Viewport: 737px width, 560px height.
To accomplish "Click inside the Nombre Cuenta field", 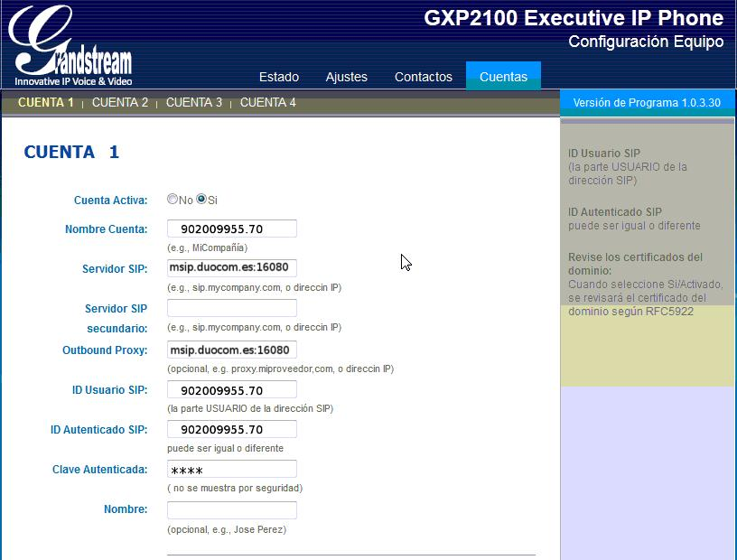I will point(231,229).
